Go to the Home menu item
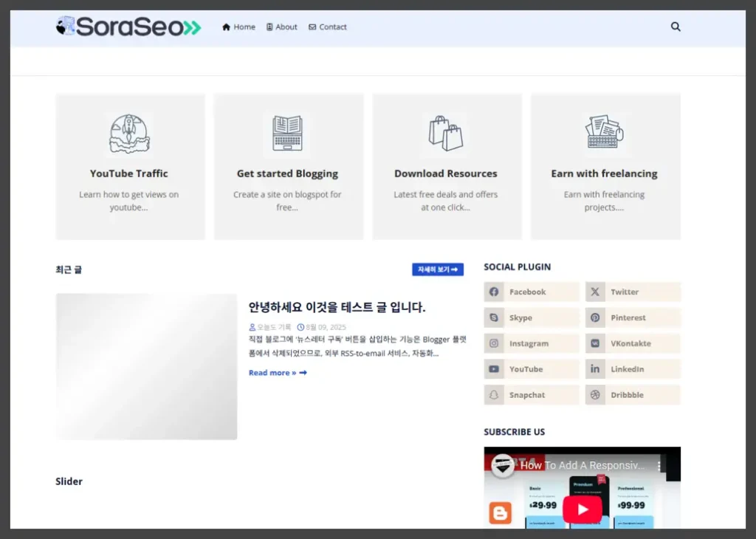 (238, 27)
